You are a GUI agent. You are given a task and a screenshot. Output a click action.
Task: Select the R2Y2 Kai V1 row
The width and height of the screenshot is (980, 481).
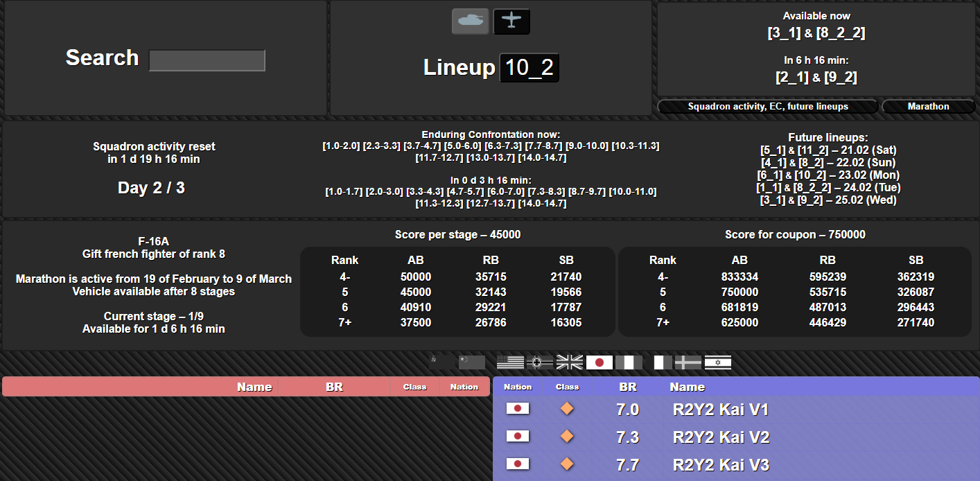coord(720,410)
